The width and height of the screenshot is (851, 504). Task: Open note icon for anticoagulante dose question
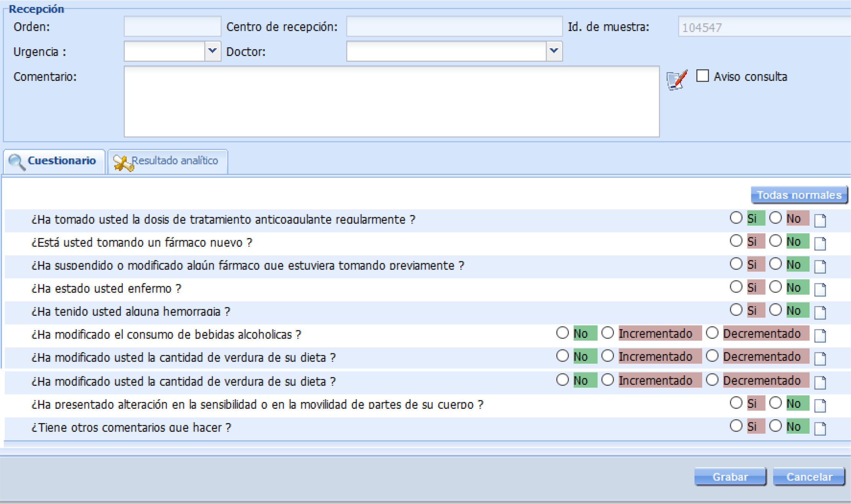(x=820, y=221)
